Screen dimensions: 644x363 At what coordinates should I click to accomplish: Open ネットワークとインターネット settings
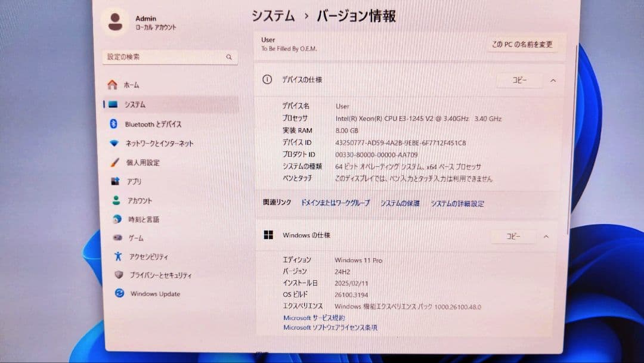159,143
